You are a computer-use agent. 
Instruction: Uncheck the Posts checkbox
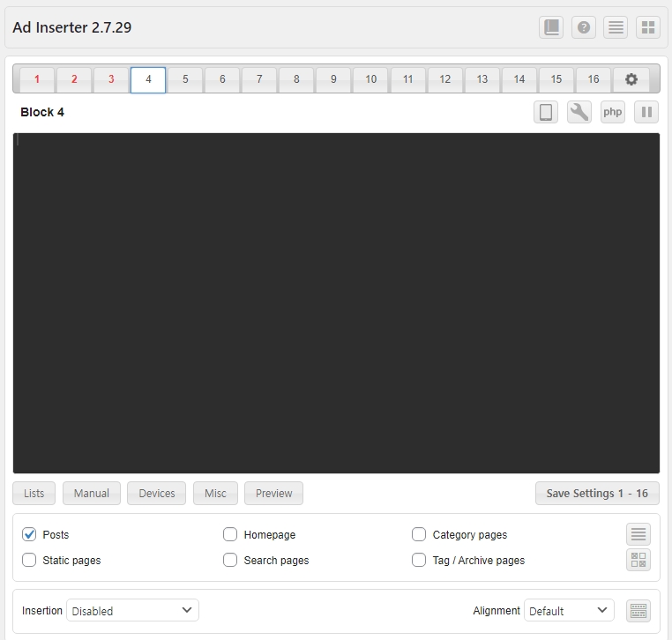point(29,534)
